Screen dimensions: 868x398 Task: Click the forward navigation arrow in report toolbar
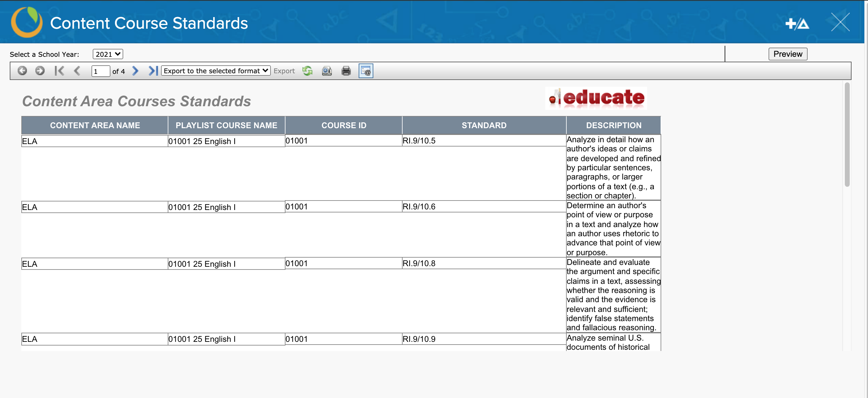click(40, 71)
